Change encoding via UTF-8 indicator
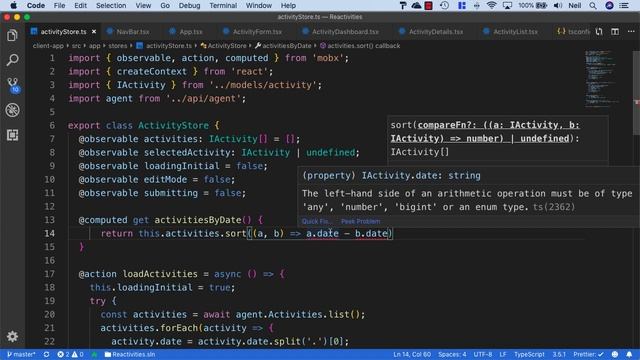The width and height of the screenshot is (640, 360). (482, 354)
